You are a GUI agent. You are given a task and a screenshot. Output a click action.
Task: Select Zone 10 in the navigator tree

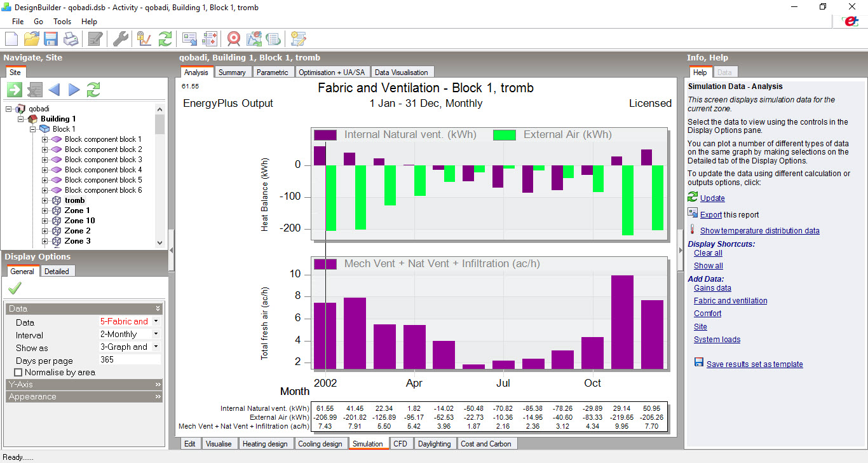click(79, 221)
